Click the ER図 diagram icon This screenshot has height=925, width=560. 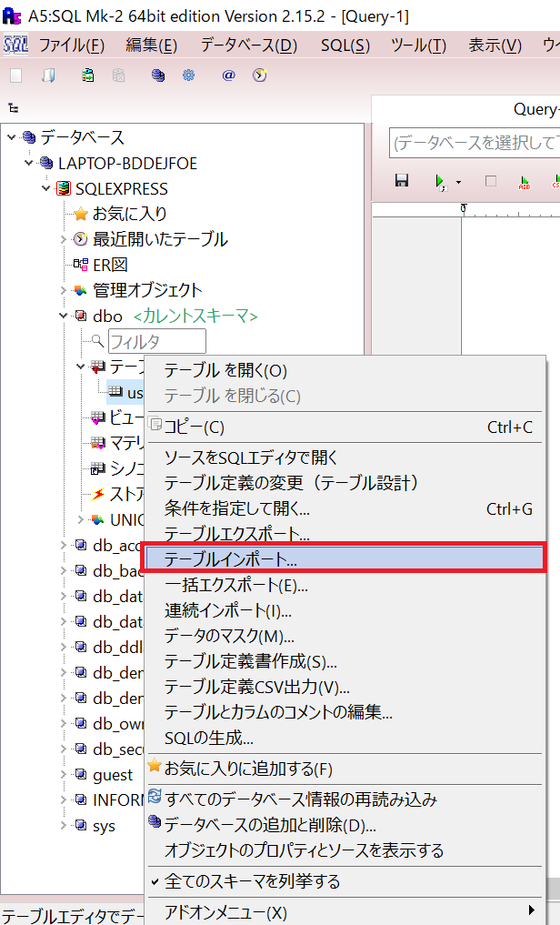81,265
